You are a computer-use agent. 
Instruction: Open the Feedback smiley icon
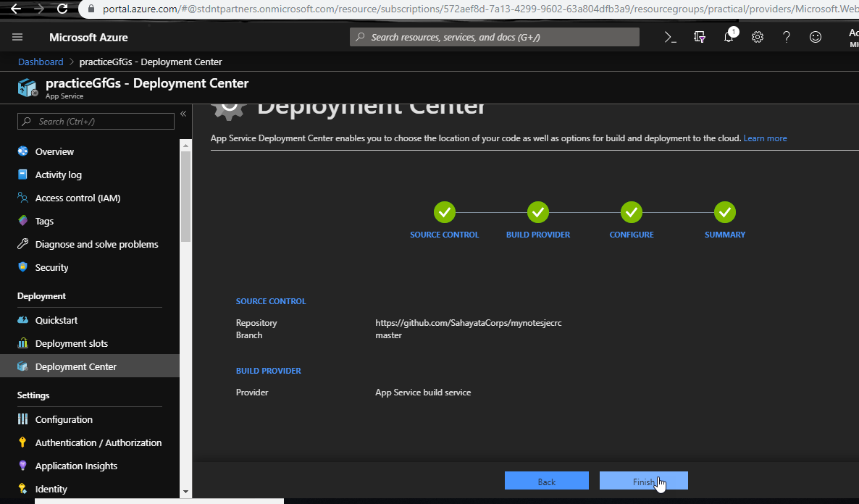pos(815,37)
